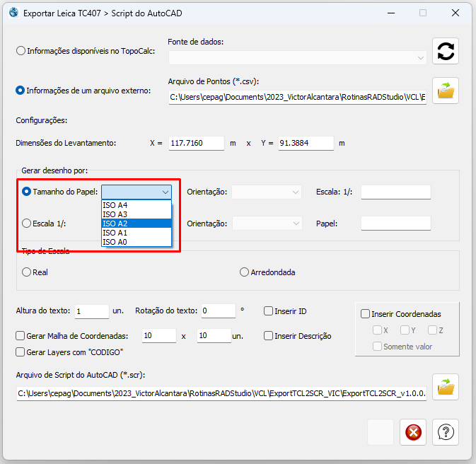Click the red cancel X button

pos(413,432)
